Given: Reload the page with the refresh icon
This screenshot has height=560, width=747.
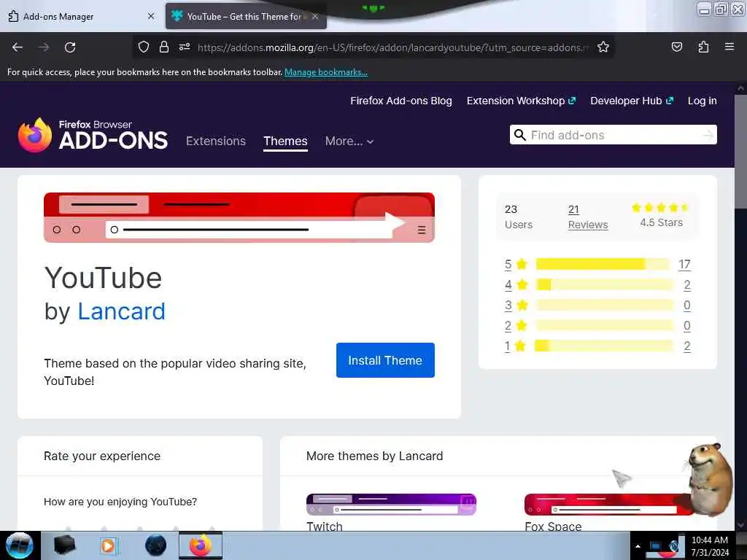Looking at the screenshot, I should tap(70, 47).
